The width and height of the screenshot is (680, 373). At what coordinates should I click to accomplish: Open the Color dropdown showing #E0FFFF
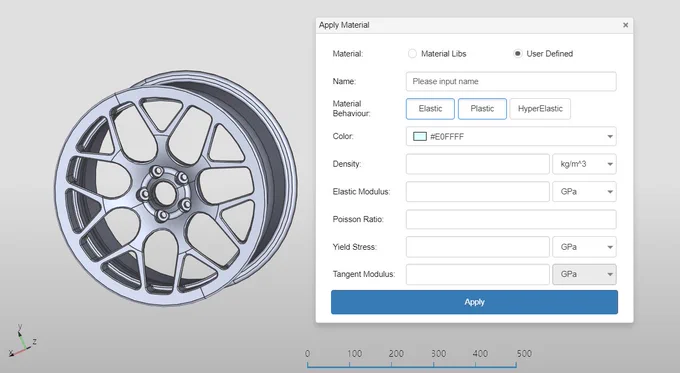[511, 137]
